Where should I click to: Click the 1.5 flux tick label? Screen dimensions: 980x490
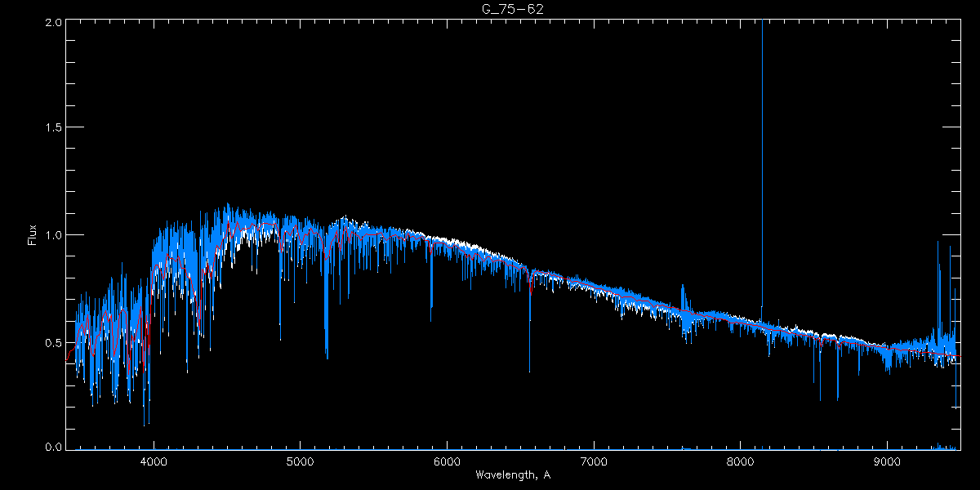pyautogui.click(x=54, y=128)
